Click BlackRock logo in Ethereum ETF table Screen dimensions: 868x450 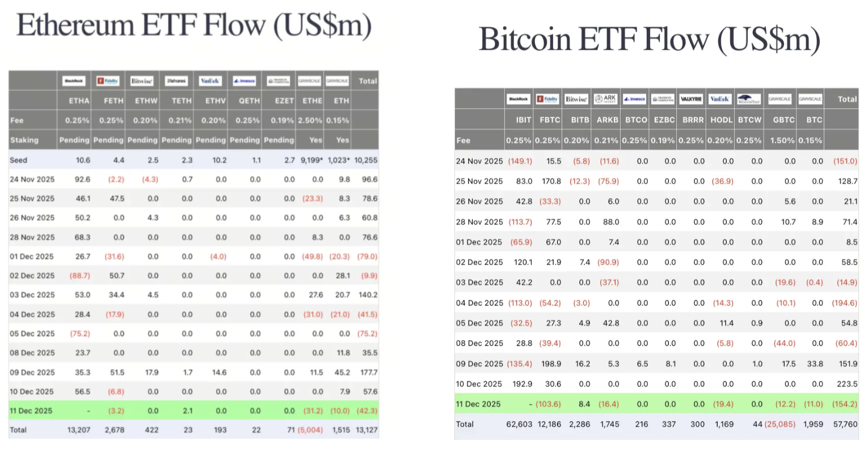[x=74, y=81]
